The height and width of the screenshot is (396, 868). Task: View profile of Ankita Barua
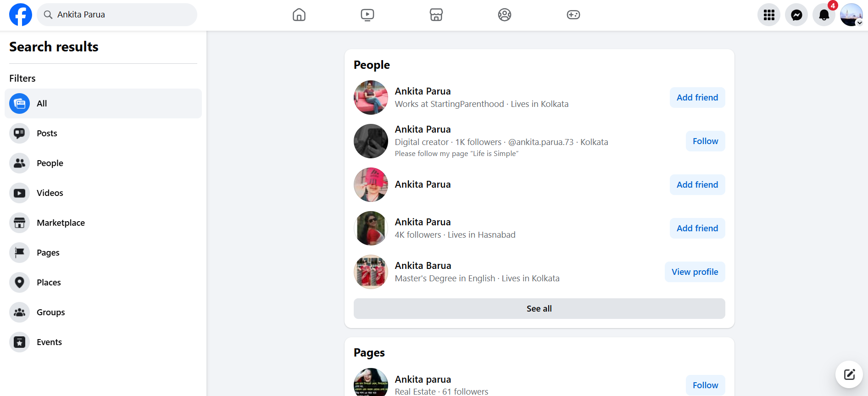click(x=695, y=272)
